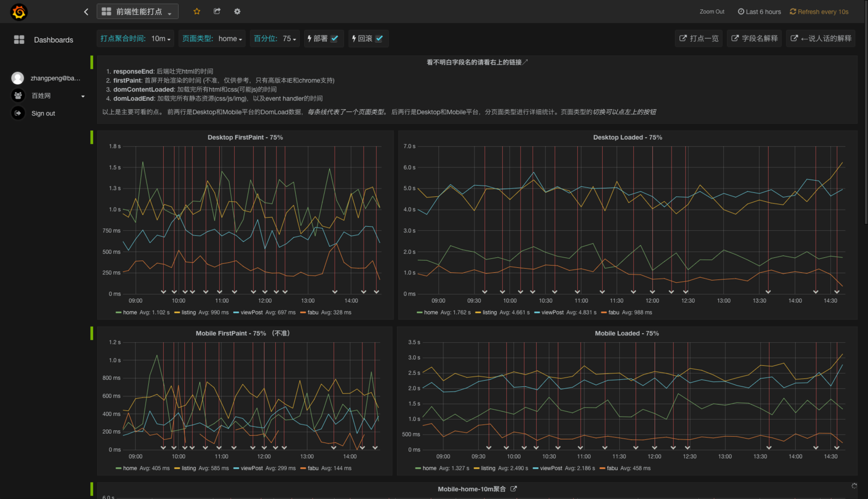The width and height of the screenshot is (868, 499).
Task: Open the share dashboard dialog
Action: [217, 12]
